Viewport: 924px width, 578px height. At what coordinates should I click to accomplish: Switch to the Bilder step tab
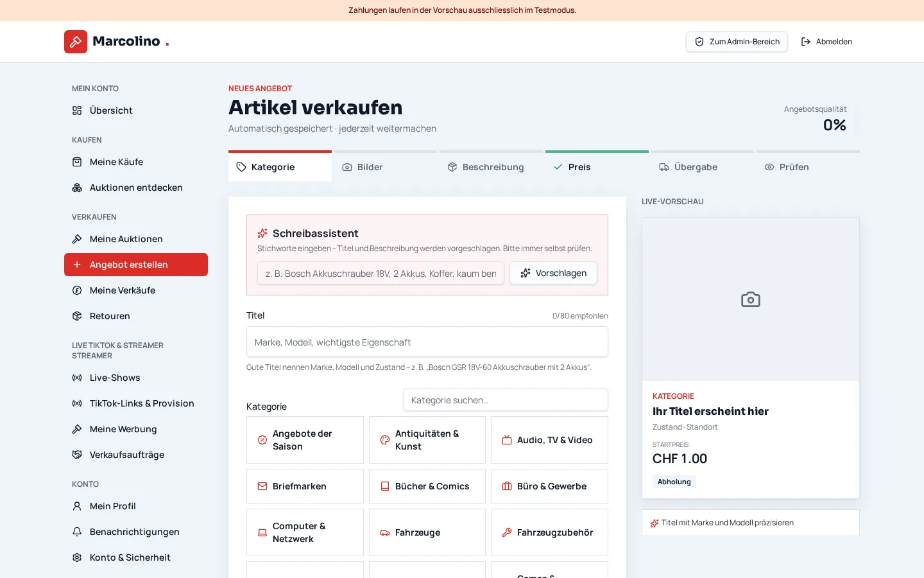tap(386, 167)
